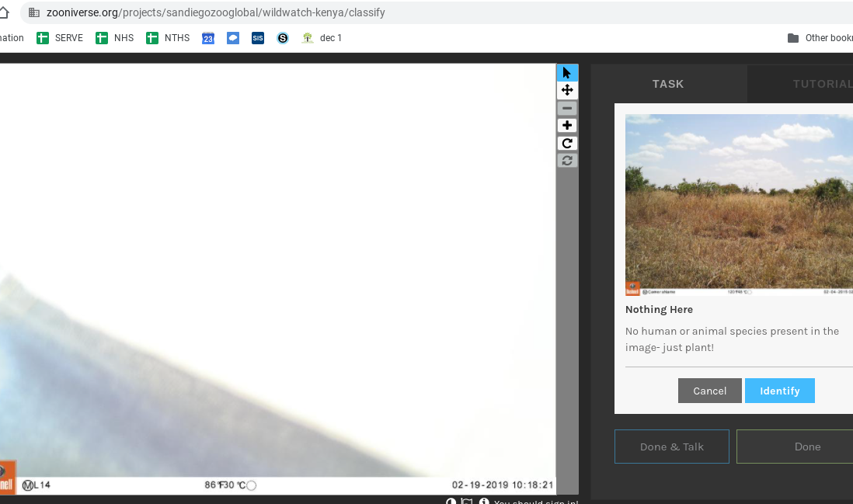Click the 'No human or animal species' description
This screenshot has height=504, width=853.
coord(732,339)
